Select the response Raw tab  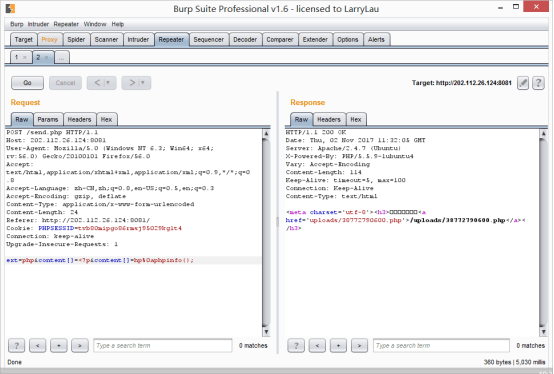[x=301, y=120]
